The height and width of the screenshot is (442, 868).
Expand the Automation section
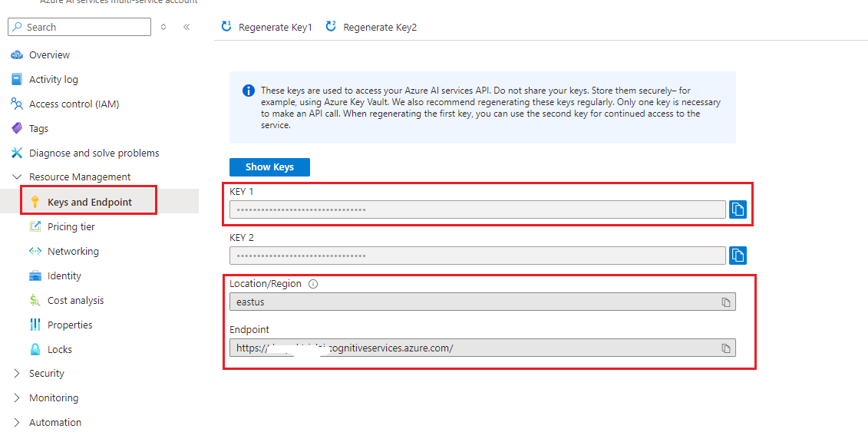pyautogui.click(x=17, y=422)
